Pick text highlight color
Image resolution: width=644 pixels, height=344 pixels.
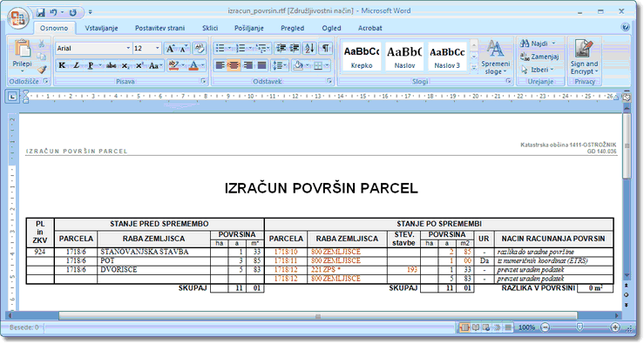(174, 65)
